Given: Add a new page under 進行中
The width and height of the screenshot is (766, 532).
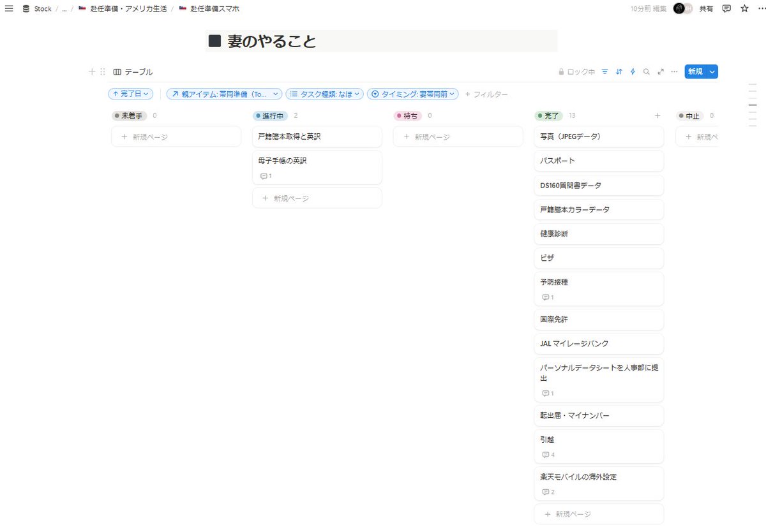Looking at the screenshot, I should click(317, 198).
